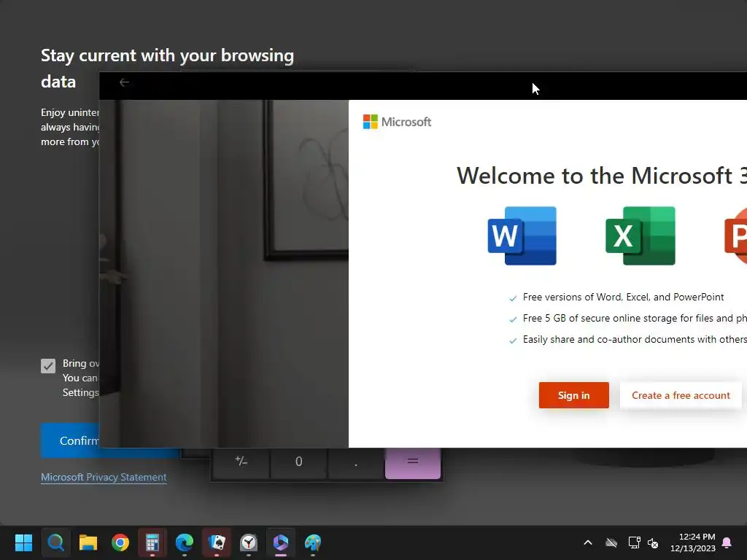Image resolution: width=747 pixels, height=560 pixels.
Task: Open Google Chrome from the taskbar
Action: coord(120,542)
